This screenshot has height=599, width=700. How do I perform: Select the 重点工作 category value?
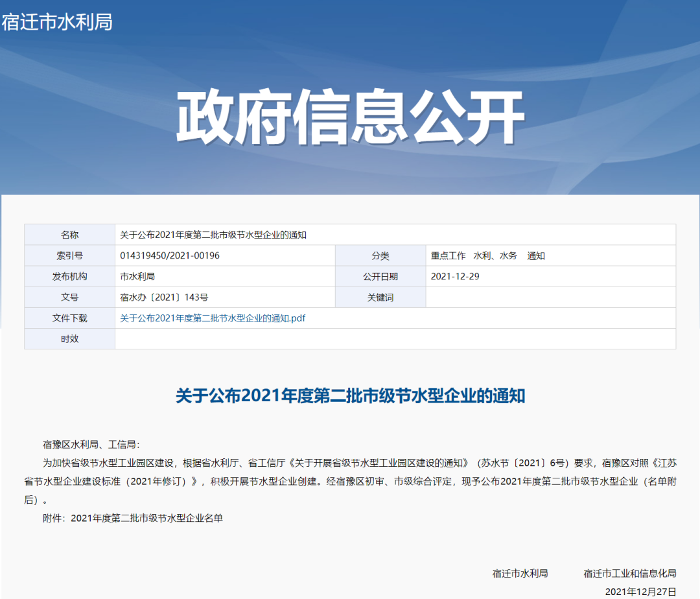(x=449, y=256)
